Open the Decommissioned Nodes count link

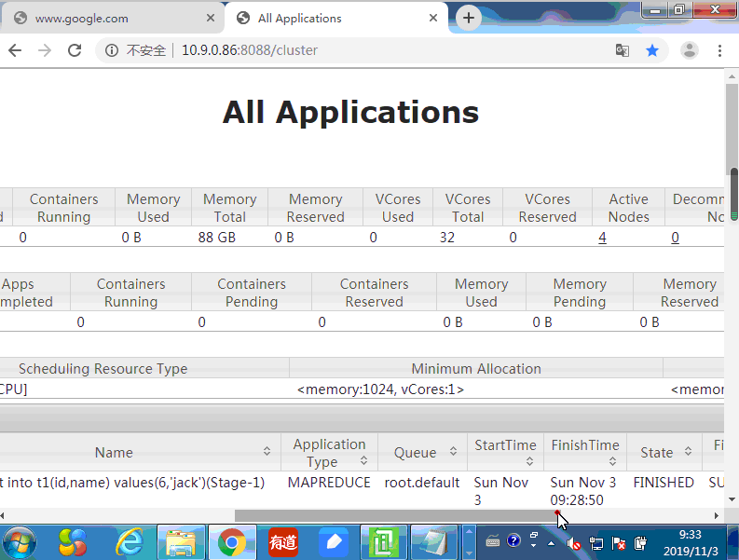coord(675,238)
